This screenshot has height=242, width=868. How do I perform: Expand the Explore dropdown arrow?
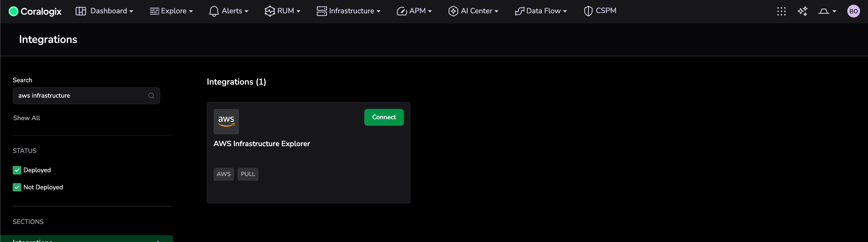point(191,12)
